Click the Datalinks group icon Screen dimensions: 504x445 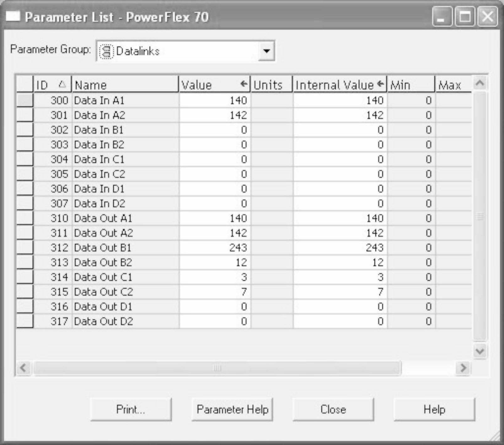pyautogui.click(x=106, y=51)
